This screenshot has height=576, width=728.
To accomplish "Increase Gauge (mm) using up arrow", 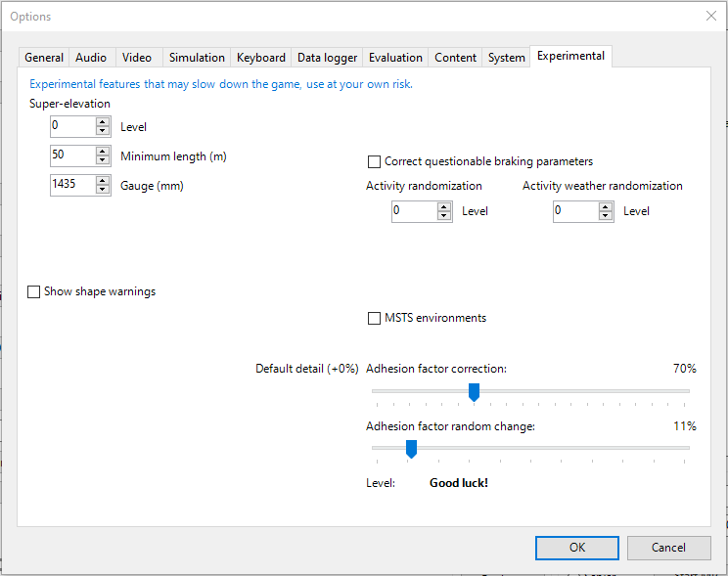I will [103, 180].
